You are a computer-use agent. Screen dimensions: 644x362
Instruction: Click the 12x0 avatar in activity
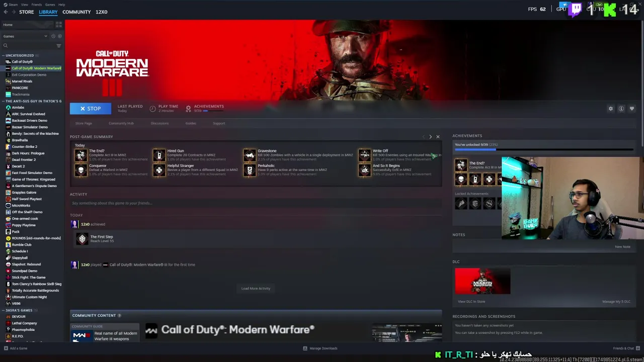74,224
